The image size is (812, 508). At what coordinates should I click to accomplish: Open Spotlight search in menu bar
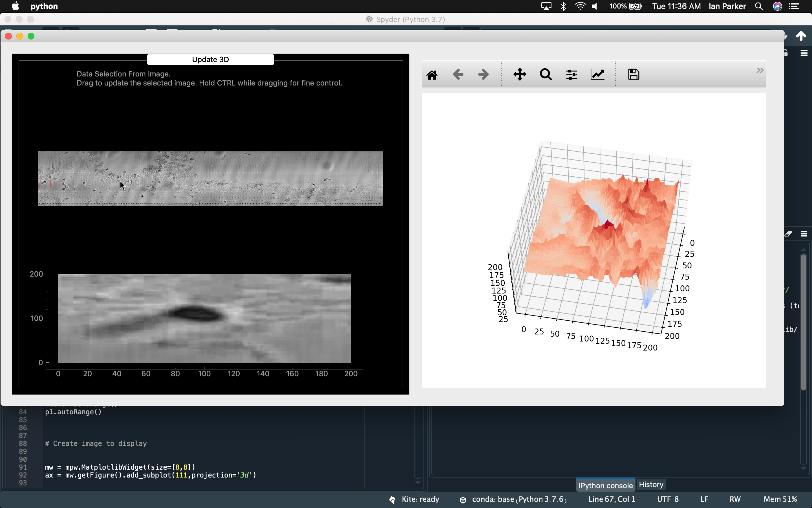click(x=759, y=6)
